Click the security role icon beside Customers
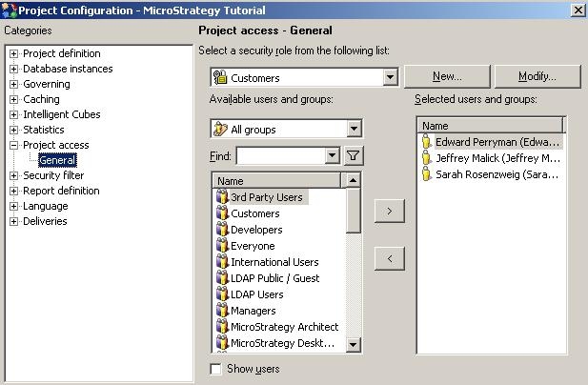588x385 pixels. tap(220, 77)
